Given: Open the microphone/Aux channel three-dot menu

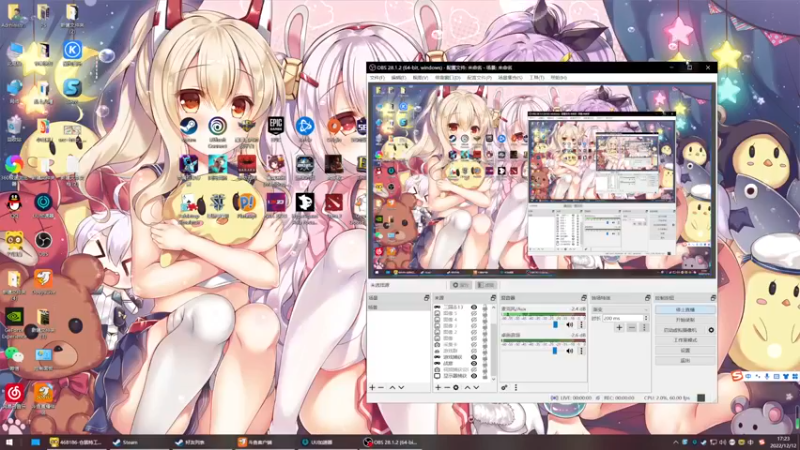Looking at the screenshot, I should coord(581,324).
